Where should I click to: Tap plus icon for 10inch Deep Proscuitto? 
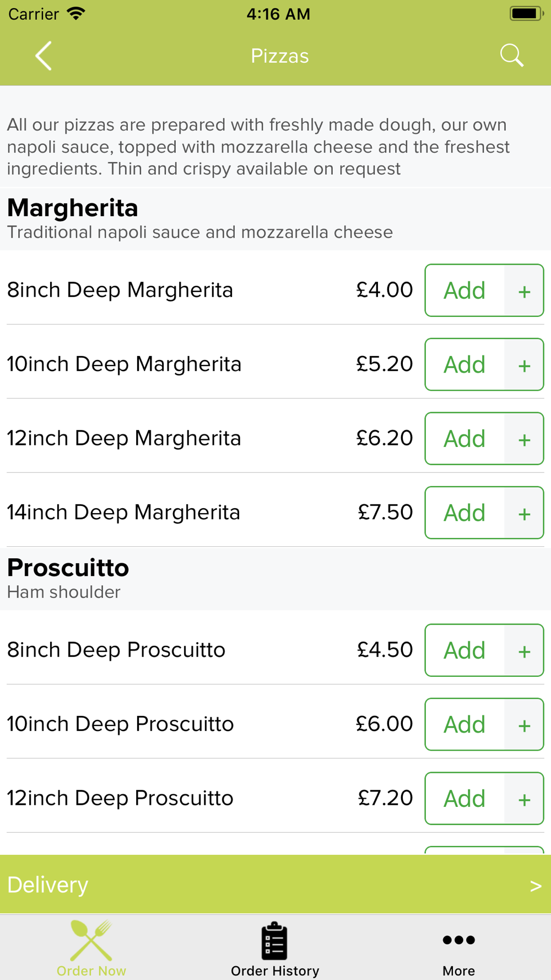coord(524,724)
